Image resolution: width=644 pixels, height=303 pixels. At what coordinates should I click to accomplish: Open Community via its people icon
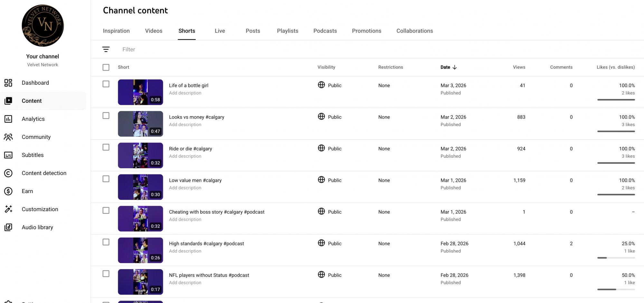(x=8, y=137)
